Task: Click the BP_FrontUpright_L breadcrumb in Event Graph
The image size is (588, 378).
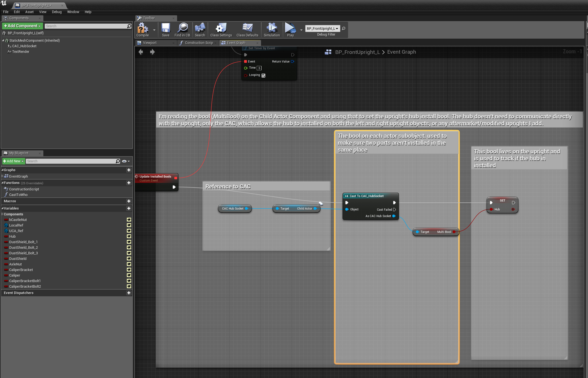Action: 358,52
